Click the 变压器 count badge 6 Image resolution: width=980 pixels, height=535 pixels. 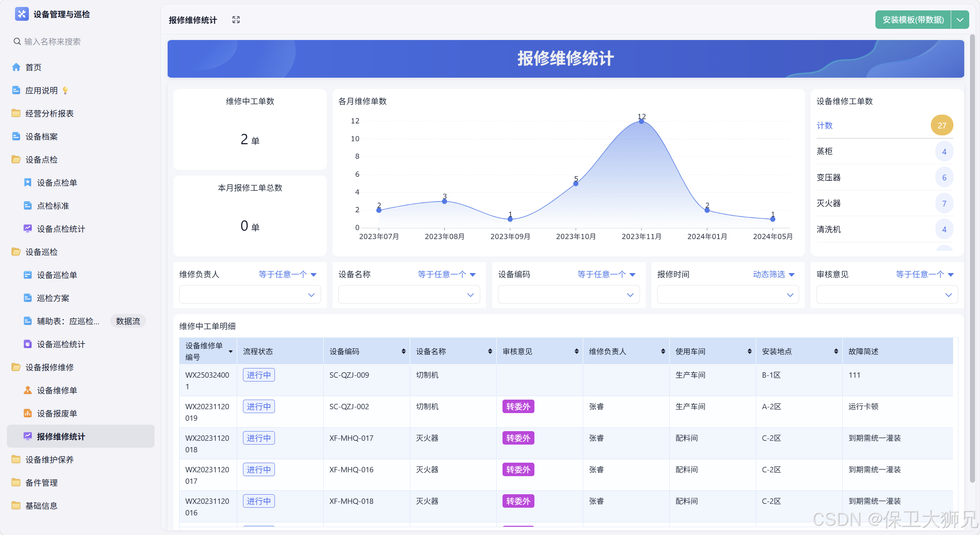click(944, 178)
